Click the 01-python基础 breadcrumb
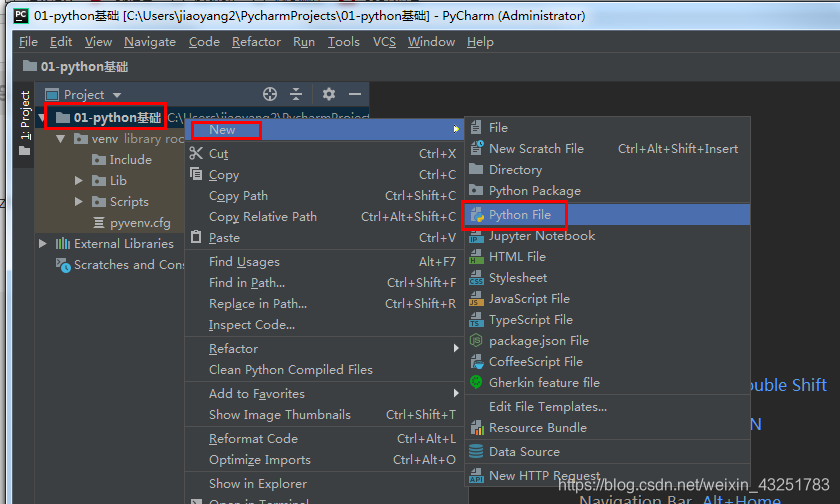Image resolution: width=840 pixels, height=504 pixels. click(75, 67)
